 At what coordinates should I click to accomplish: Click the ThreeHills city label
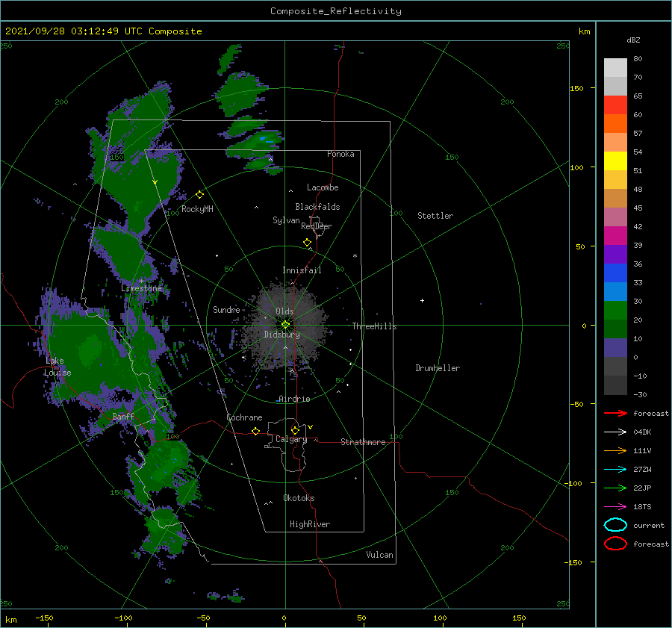pyautogui.click(x=374, y=326)
